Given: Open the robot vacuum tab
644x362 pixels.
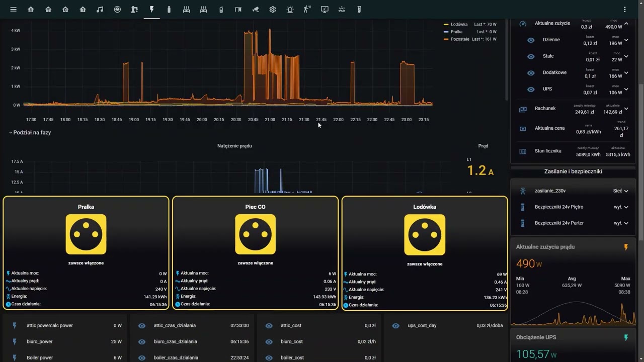Looking at the screenshot, I should 117,10.
